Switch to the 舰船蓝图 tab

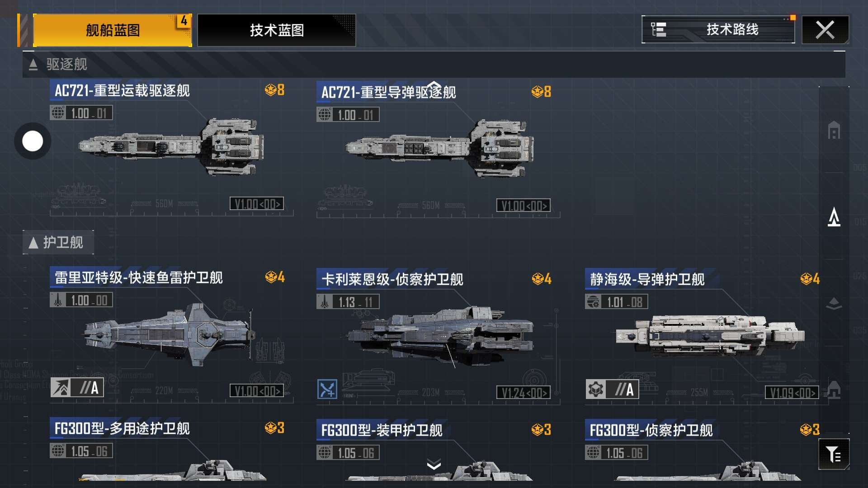point(113,30)
